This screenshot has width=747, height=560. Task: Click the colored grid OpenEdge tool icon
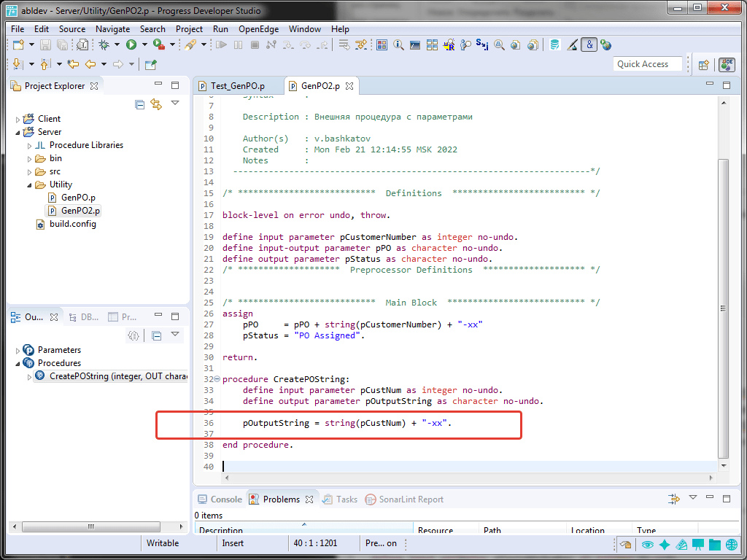[x=382, y=45]
